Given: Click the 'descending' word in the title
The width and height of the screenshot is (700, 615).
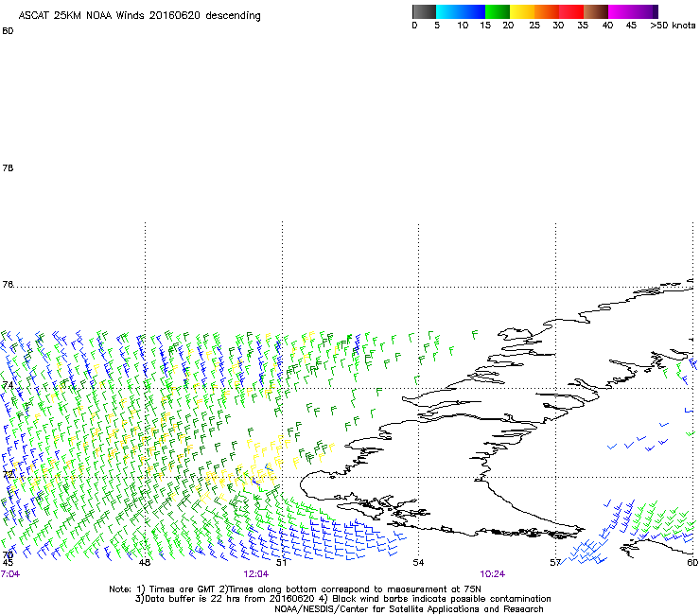Looking at the screenshot, I should pos(233,16).
